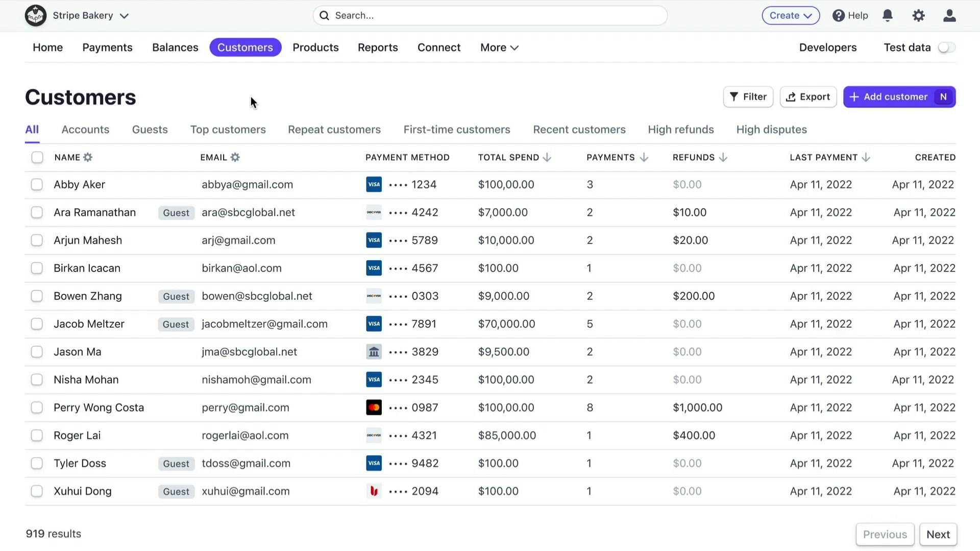Click the $1,000.00 refund amount
This screenshot has height=551, width=980.
(697, 408)
